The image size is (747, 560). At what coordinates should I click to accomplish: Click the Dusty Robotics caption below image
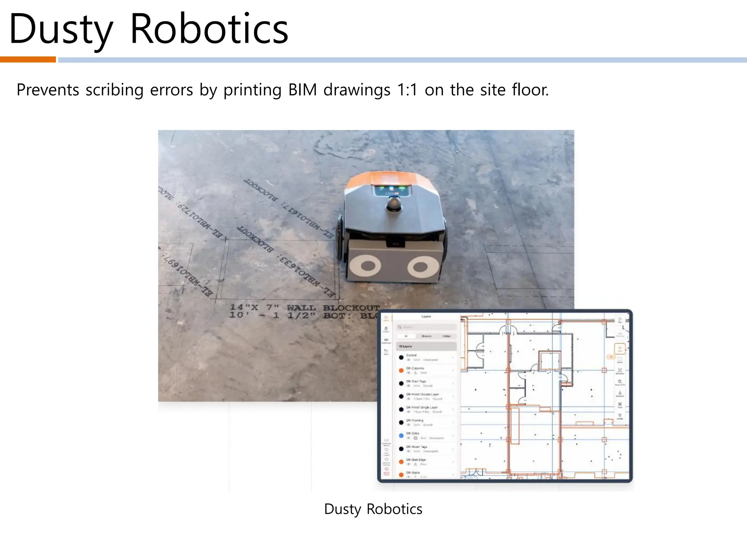click(x=373, y=509)
